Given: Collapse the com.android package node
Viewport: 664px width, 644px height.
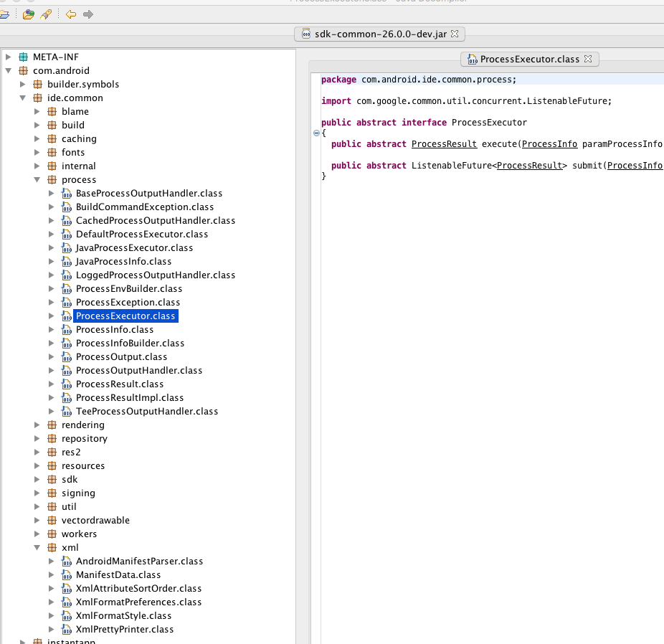Looking at the screenshot, I should [9, 70].
